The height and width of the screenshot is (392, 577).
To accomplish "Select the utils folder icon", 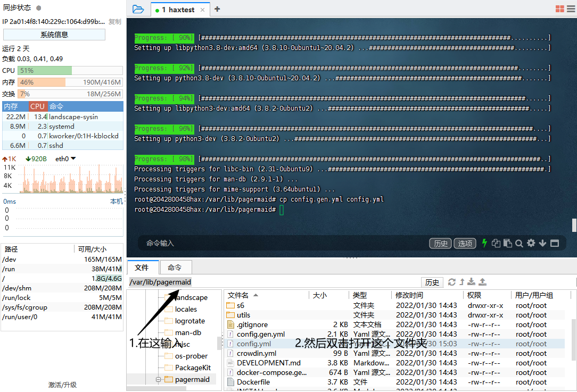I will click(x=230, y=315).
